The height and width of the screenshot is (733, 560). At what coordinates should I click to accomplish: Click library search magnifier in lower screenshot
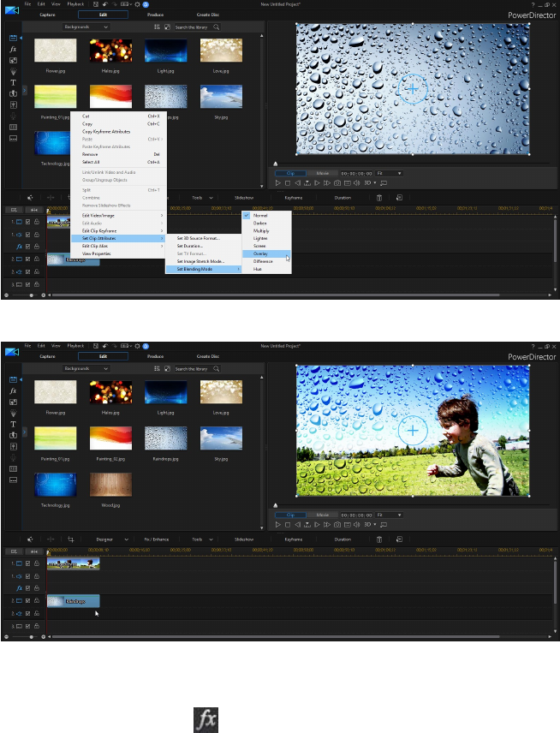coord(216,368)
